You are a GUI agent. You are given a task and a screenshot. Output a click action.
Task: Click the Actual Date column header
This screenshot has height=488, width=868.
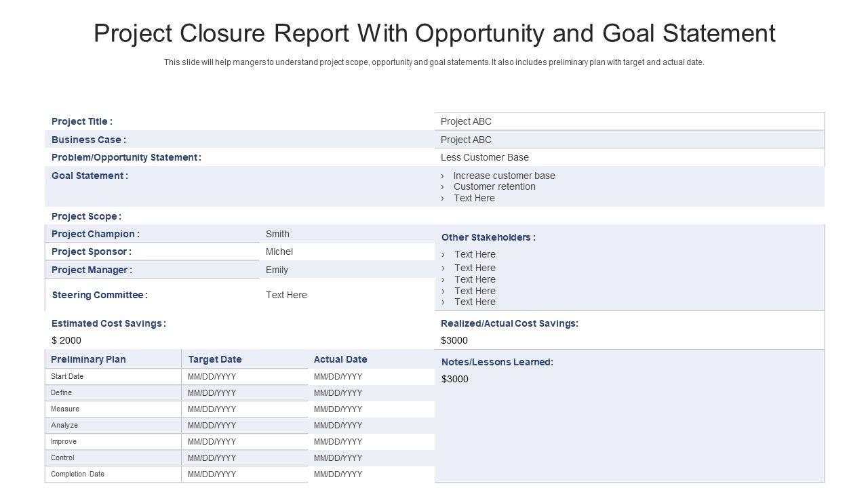340,359
